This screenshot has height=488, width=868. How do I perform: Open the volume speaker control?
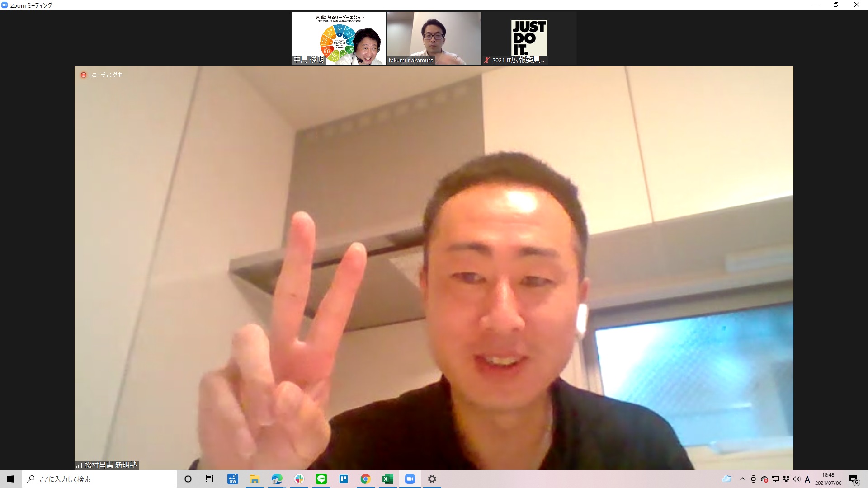[797, 479]
